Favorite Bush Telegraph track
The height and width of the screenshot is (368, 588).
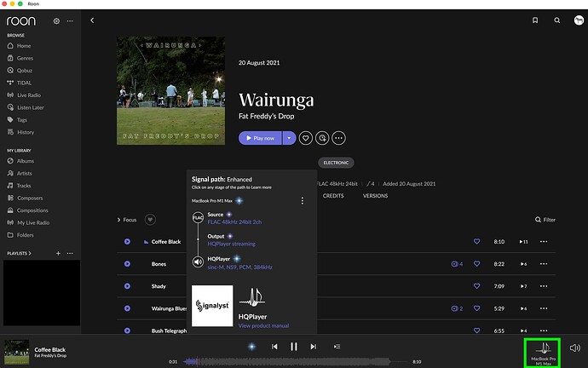[476, 331]
